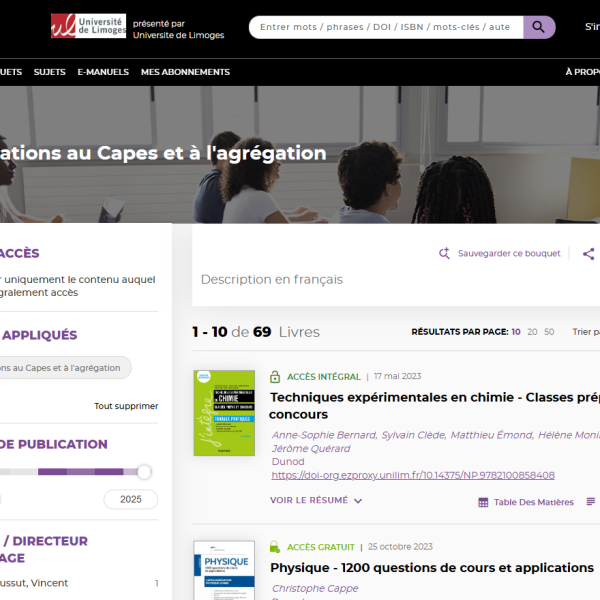Expand Voir le résumé for the chemistry book
Viewport: 600px width, 600px height.
[x=315, y=501]
